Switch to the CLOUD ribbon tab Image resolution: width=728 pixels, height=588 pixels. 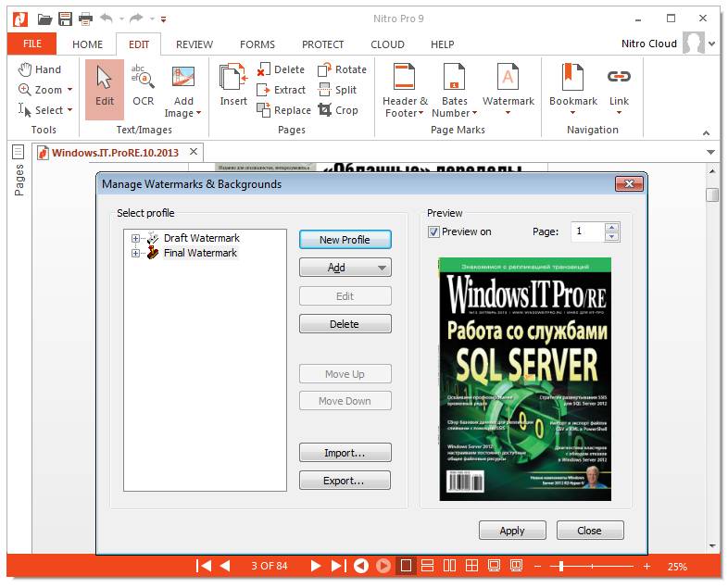click(387, 44)
